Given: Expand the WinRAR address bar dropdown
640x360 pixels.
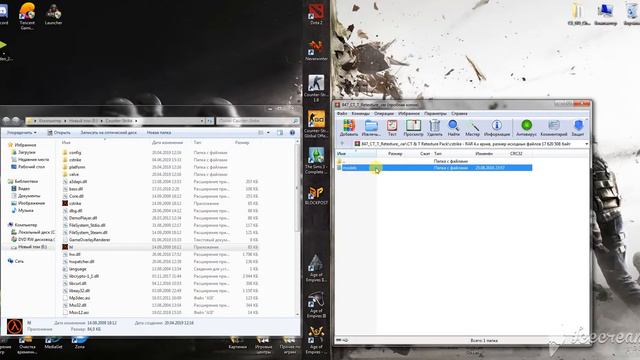Looking at the screenshot, I should point(586,144).
